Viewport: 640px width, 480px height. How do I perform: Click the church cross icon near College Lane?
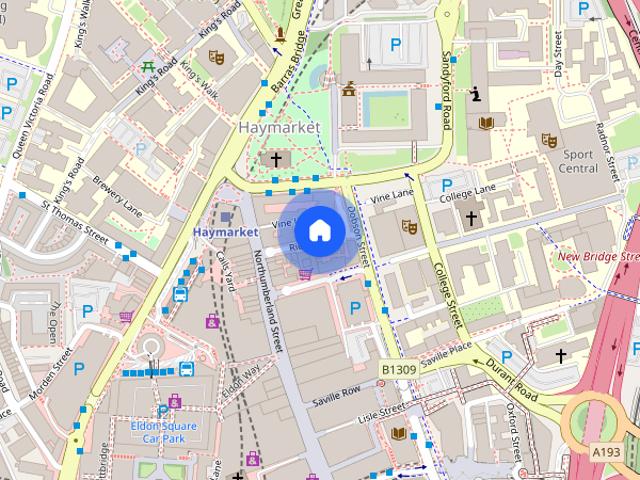coord(471,218)
